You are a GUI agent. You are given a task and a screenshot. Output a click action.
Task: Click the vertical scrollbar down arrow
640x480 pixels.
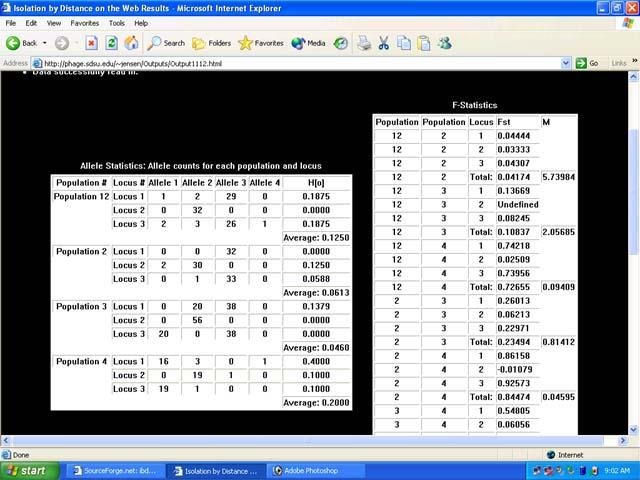click(x=633, y=429)
